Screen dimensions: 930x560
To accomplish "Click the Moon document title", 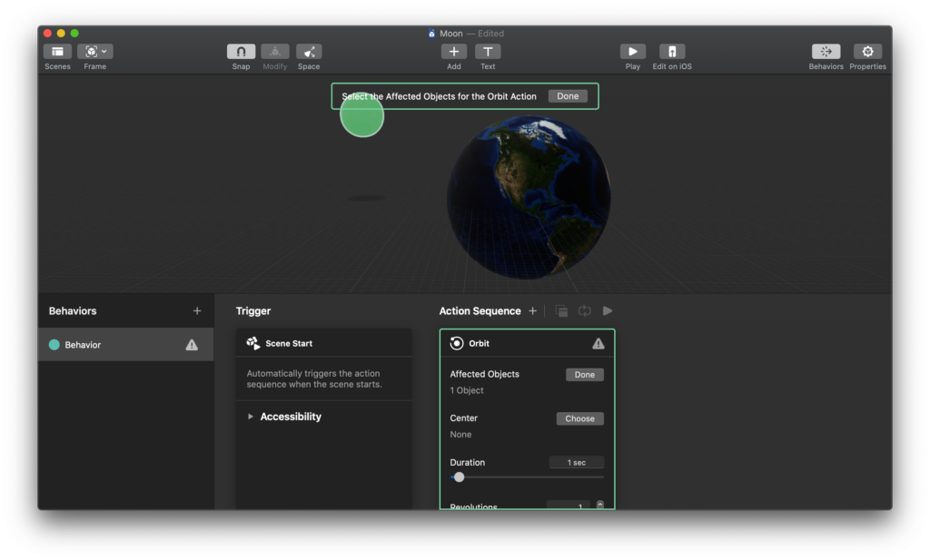I will tap(450, 34).
